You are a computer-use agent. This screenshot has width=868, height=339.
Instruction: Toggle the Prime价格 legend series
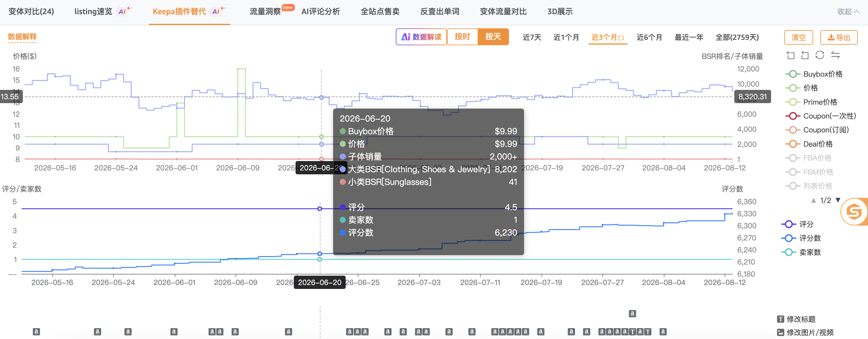tap(811, 102)
